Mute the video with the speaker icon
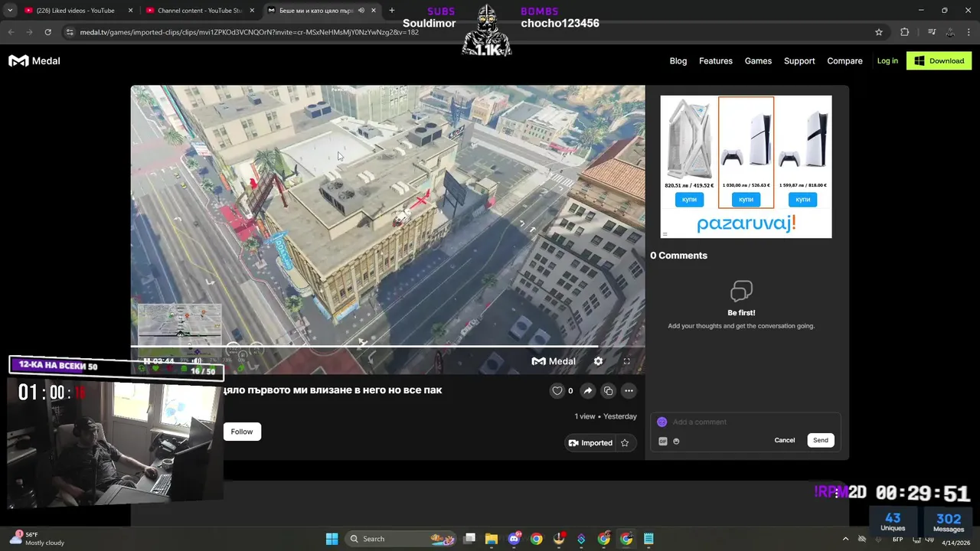This screenshot has width=980, height=551. tap(197, 361)
